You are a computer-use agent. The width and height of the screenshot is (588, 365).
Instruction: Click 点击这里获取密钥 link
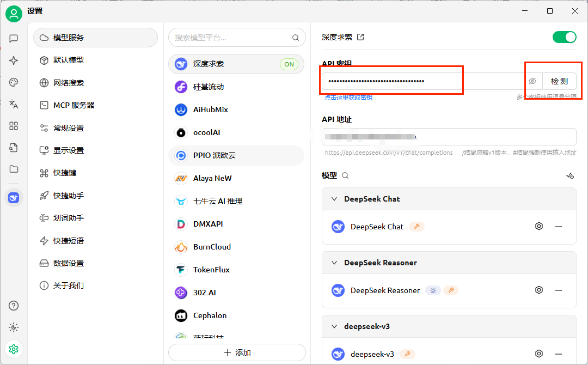tap(348, 98)
